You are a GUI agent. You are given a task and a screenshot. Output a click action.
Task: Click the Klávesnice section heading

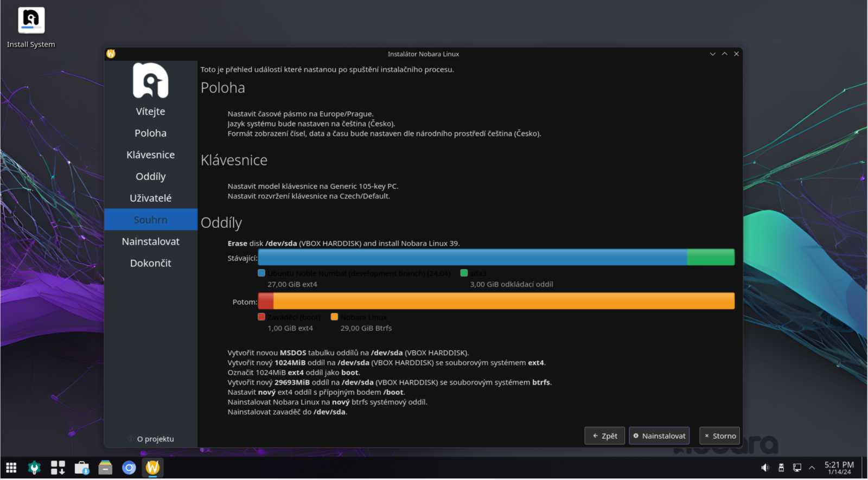point(234,160)
